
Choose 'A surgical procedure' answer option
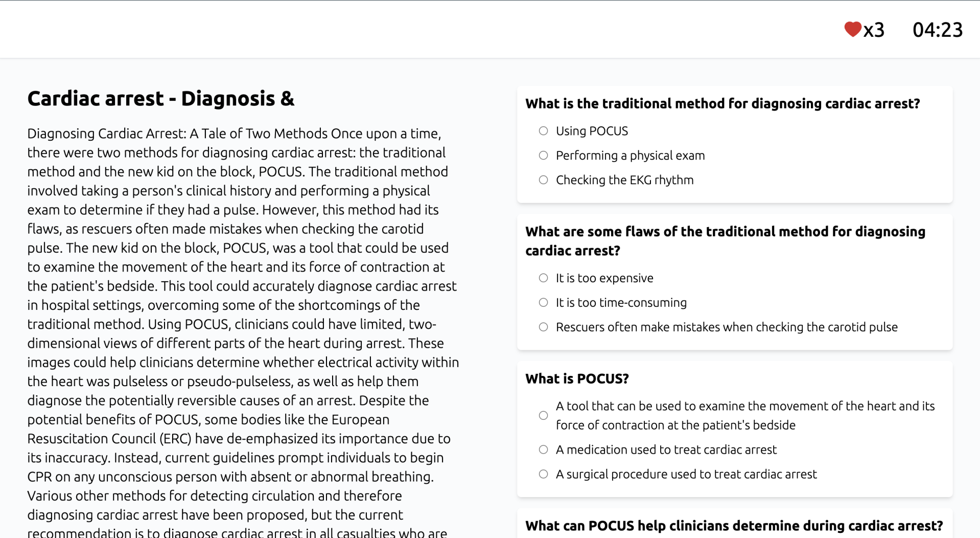coord(543,474)
